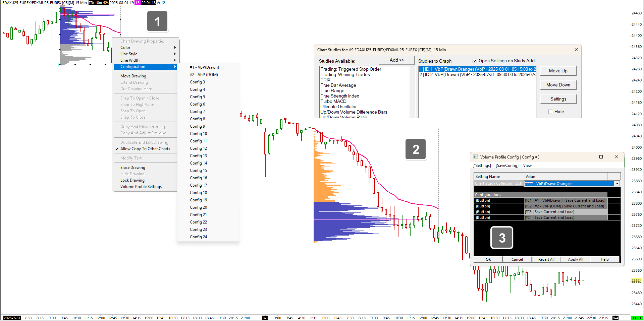
Task: Select Trading: Triggered Stop Order study
Action: click(x=351, y=69)
